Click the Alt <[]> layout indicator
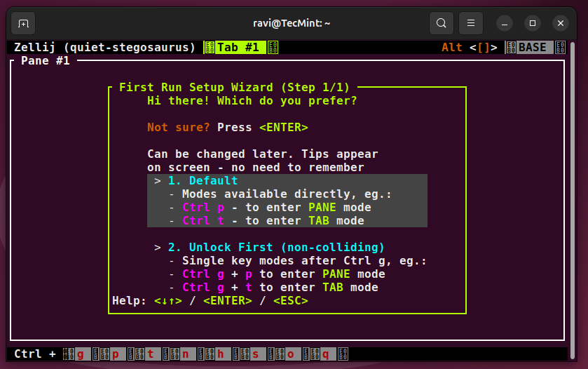 tap(470, 48)
